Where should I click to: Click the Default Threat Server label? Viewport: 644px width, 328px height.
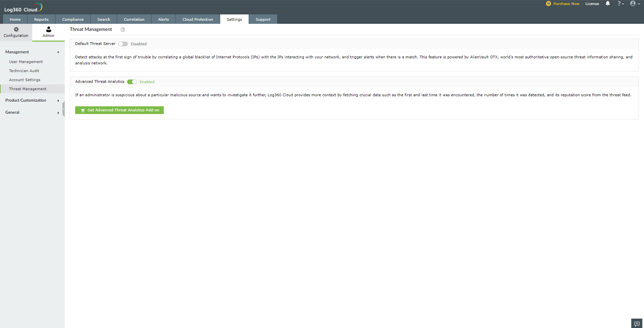95,44
